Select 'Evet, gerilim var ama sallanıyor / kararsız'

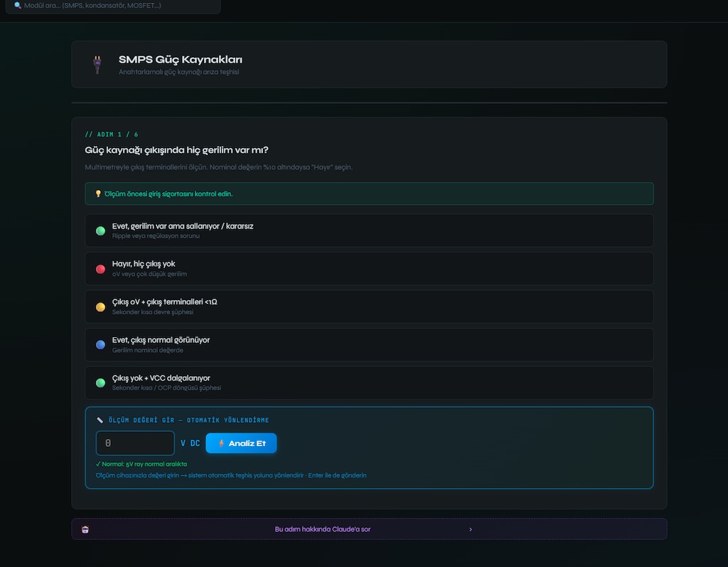(x=369, y=230)
